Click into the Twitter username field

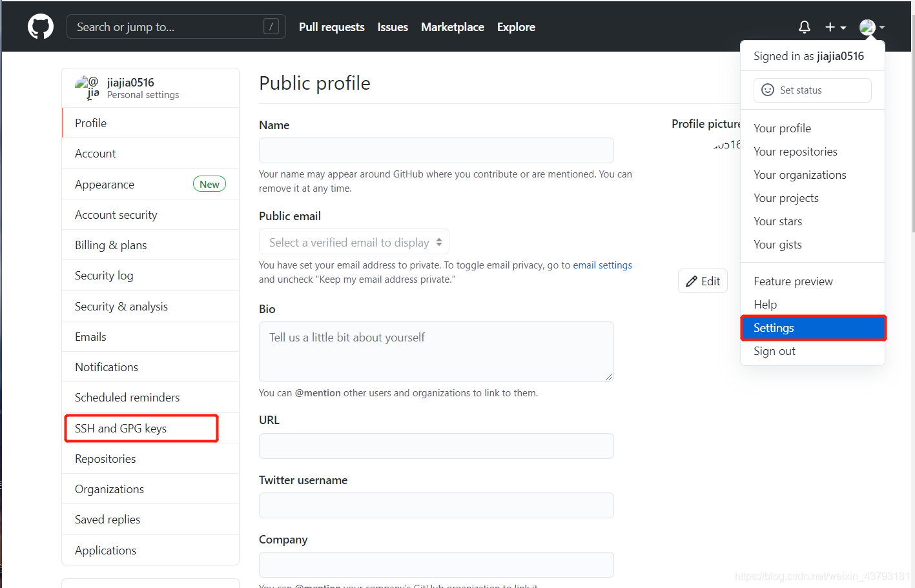(437, 505)
